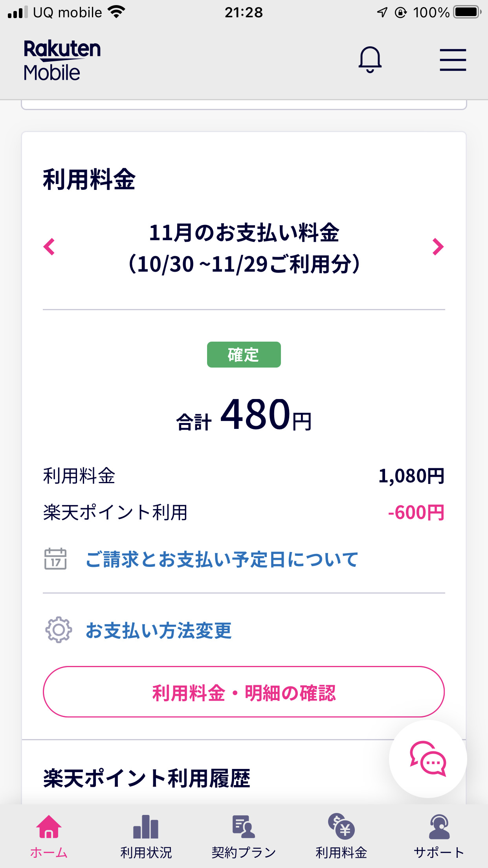This screenshot has width=488, height=868.
Task: Open the chat support bubble
Action: [x=428, y=759]
